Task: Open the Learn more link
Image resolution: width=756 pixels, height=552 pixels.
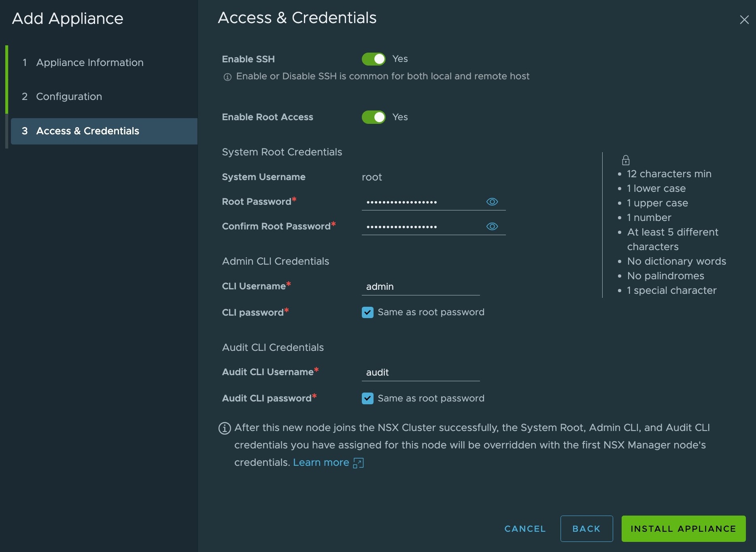Action: (321, 463)
